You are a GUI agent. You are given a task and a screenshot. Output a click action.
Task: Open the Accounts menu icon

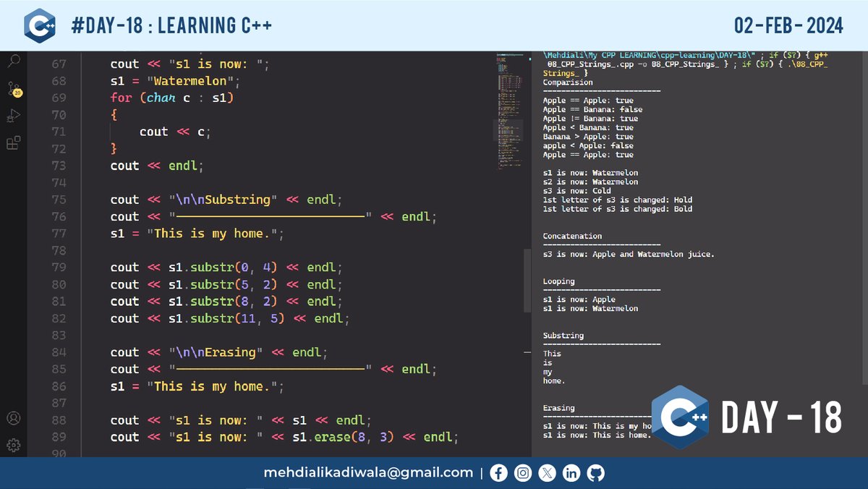pos(13,418)
